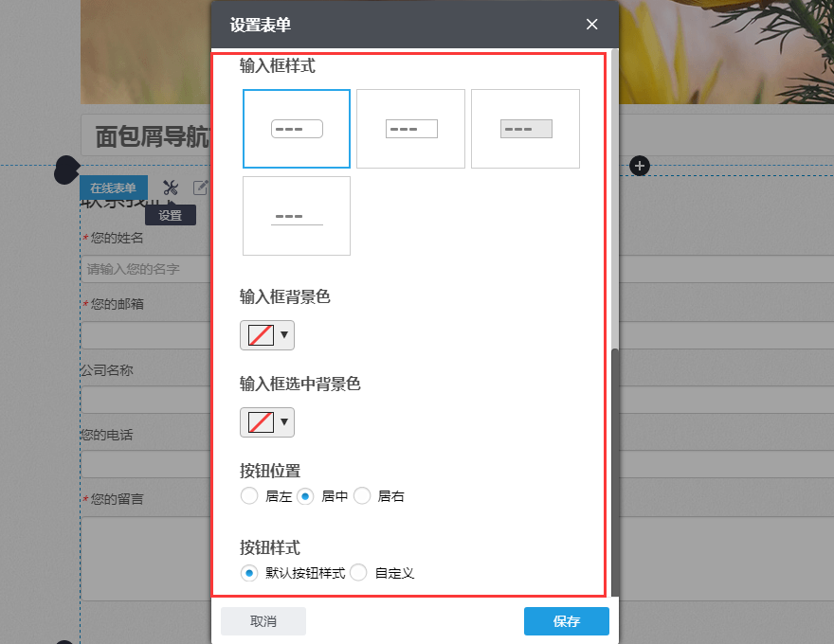Select the 居右 button position option
The width and height of the screenshot is (834, 644).
point(362,495)
